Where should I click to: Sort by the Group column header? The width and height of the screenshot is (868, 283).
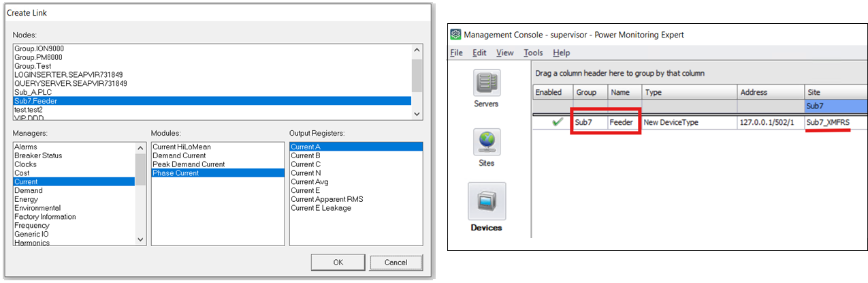point(589,92)
